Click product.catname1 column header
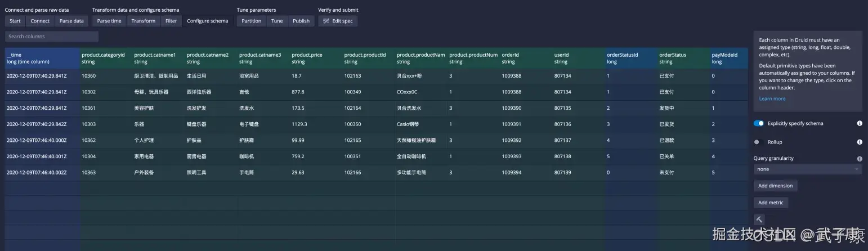 (x=158, y=59)
